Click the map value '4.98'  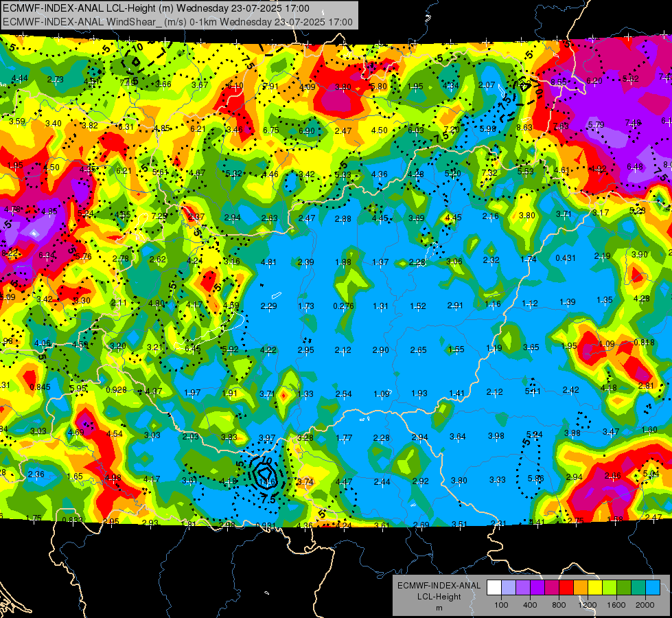click(113, 478)
